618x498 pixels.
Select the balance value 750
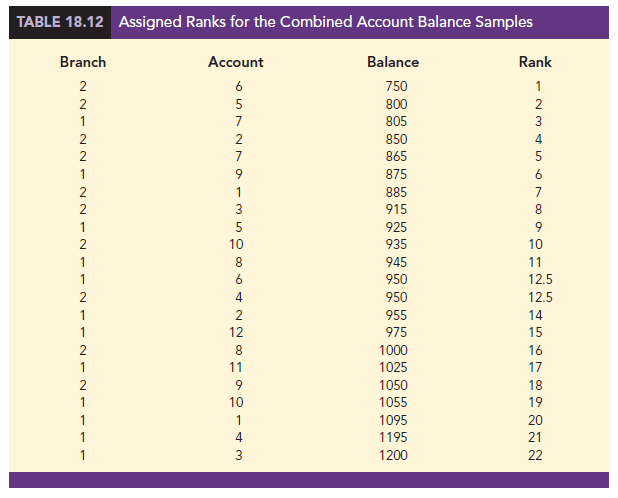pos(394,87)
